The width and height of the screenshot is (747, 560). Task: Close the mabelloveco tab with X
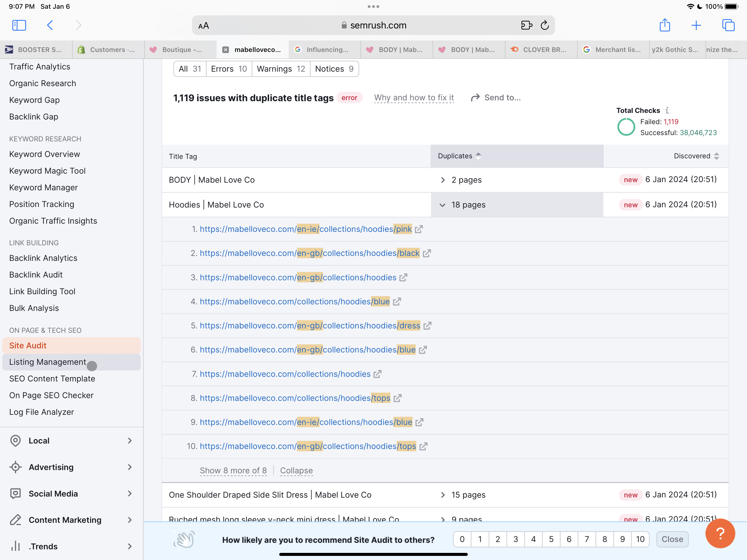click(x=226, y=50)
